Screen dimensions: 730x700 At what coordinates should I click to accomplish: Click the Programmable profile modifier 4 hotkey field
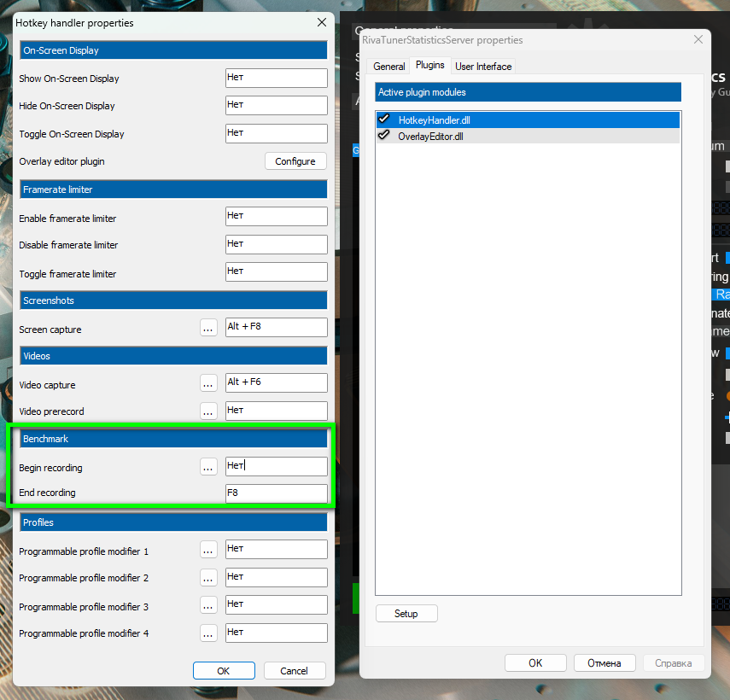coord(276,633)
